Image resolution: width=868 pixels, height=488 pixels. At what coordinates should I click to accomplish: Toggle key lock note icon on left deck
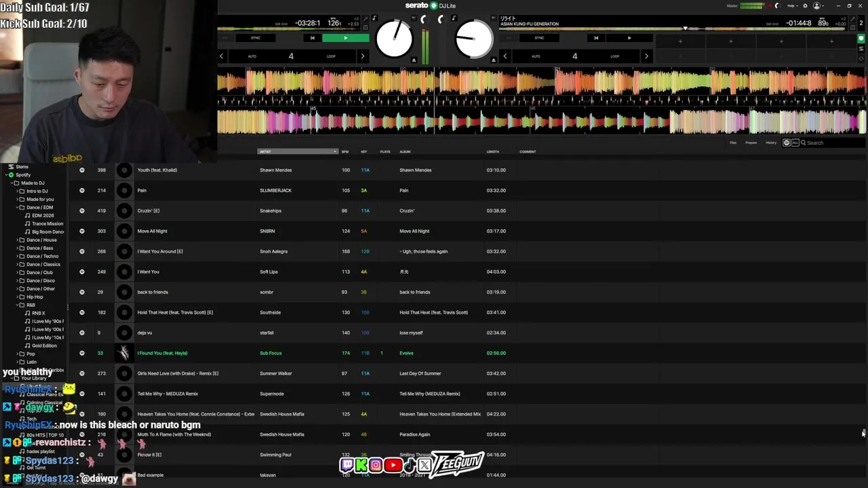[x=374, y=18]
